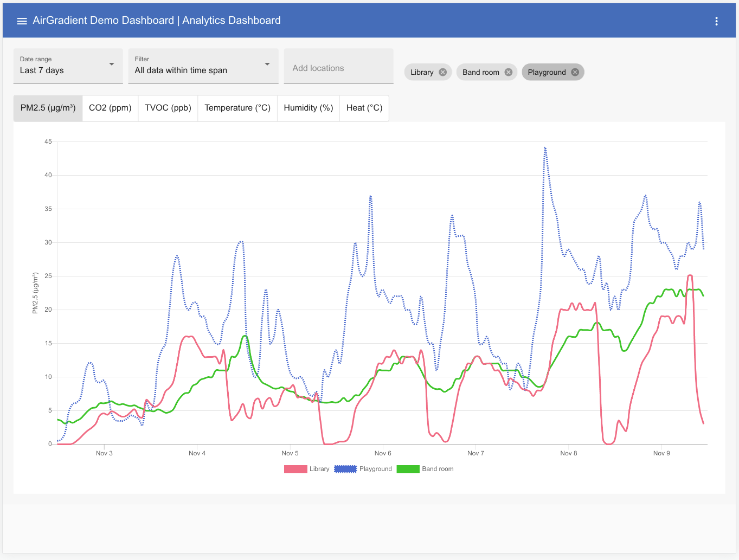Remove the Library location chip
The height and width of the screenshot is (560, 739).
[x=443, y=72]
